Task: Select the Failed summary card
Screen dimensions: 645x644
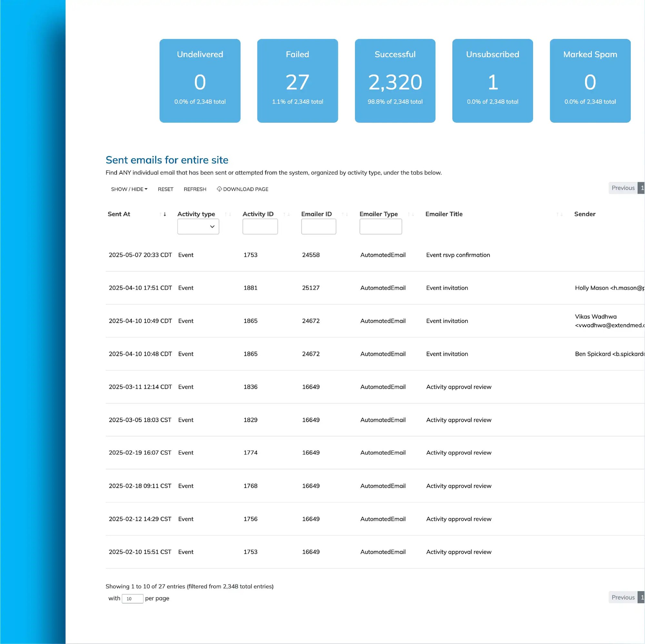Action: (297, 81)
